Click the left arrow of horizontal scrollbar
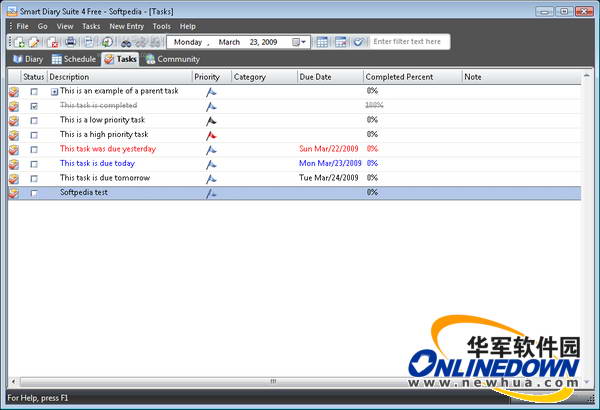 click(x=13, y=381)
